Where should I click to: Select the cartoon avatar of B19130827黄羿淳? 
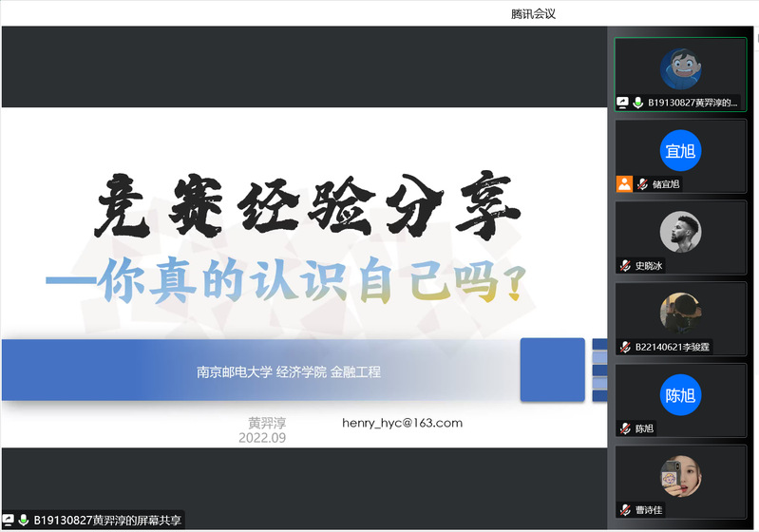pyautogui.click(x=680, y=67)
